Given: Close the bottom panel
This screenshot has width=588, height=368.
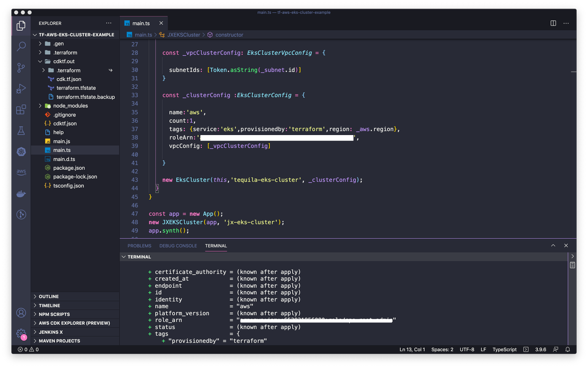Looking at the screenshot, I should click(566, 246).
